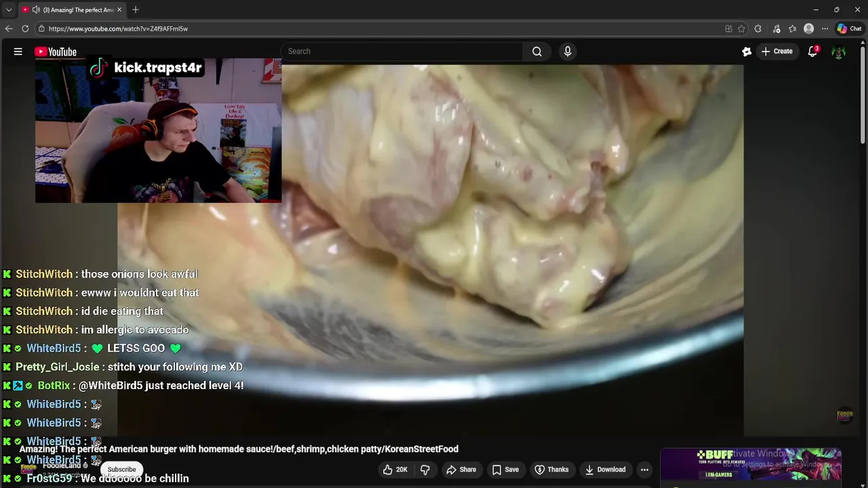Click chat message 'id die eating that'
The height and width of the screenshot is (488, 868).
122,311
